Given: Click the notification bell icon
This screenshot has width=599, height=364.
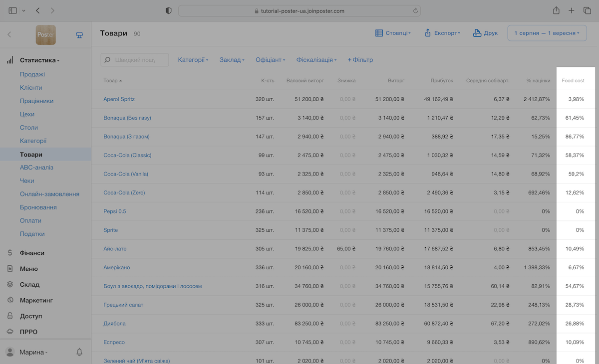Looking at the screenshot, I should pyautogui.click(x=79, y=352).
